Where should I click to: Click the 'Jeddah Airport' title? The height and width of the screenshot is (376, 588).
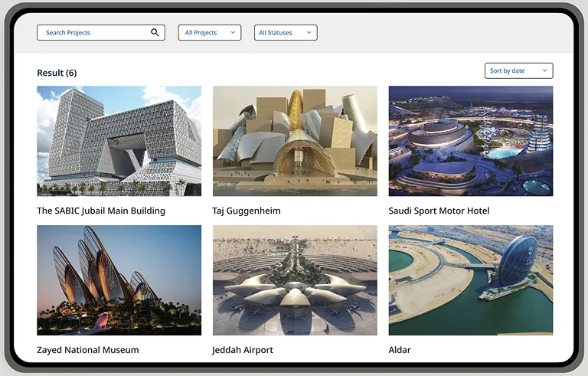(x=243, y=350)
